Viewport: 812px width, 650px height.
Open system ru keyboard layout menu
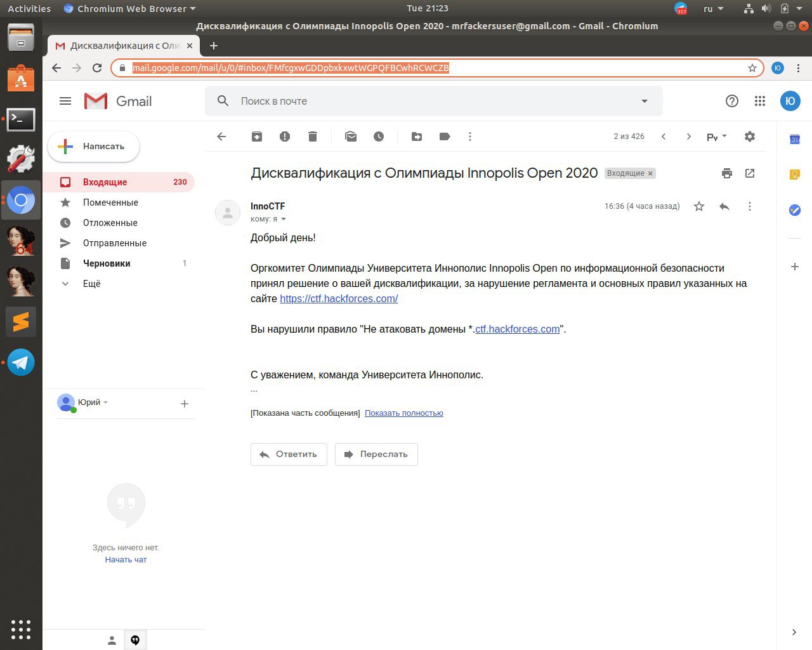713,9
